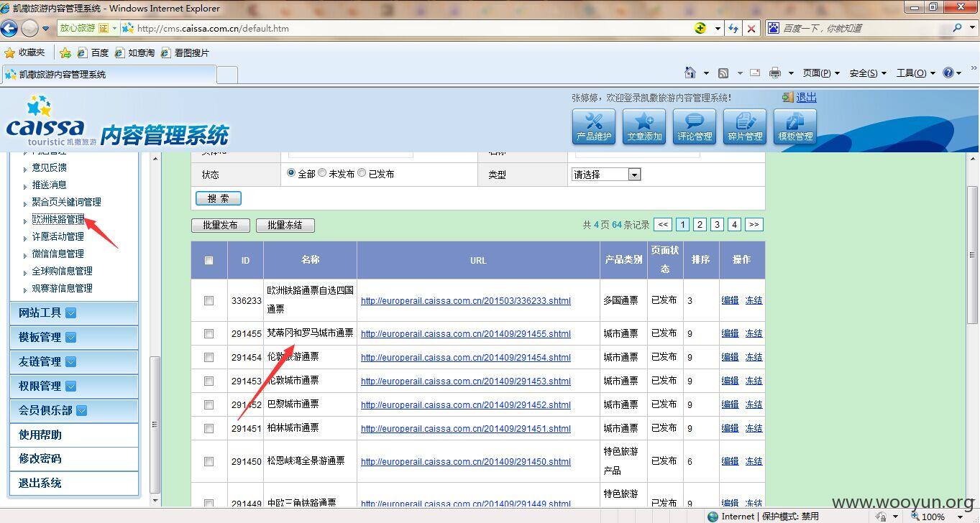Select the 凯撒旅游内容管理系统 browser tab
The height and width of the screenshot is (523, 980).
click(x=108, y=74)
